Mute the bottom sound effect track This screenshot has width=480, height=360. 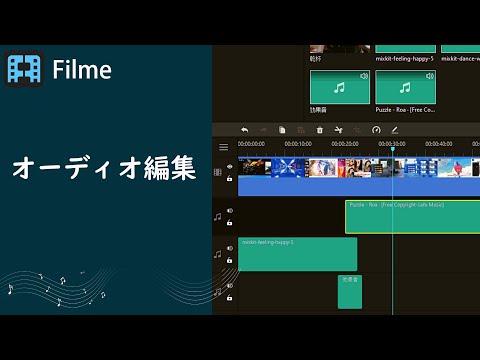(x=230, y=286)
